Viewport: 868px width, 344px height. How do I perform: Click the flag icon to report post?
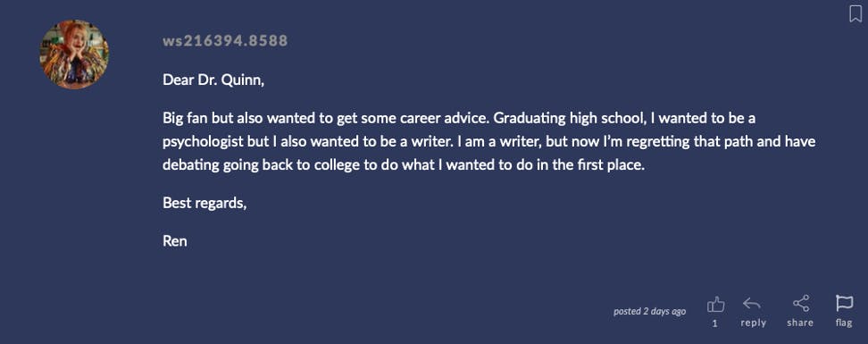844,303
